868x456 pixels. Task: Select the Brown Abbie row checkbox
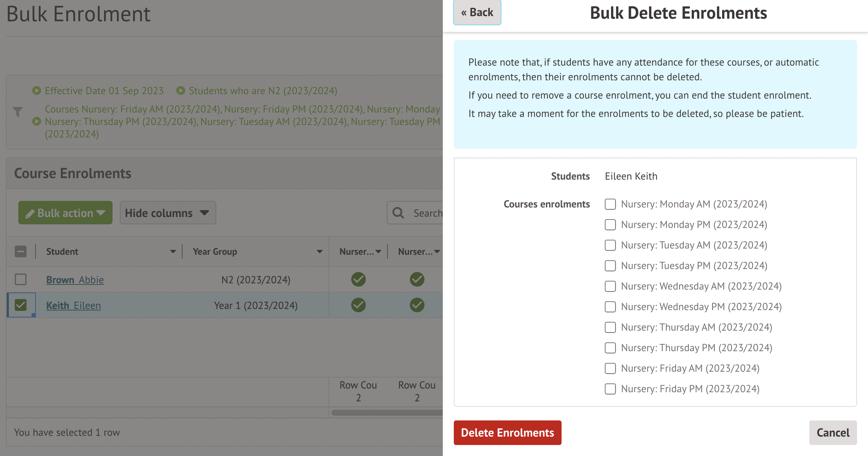21,279
